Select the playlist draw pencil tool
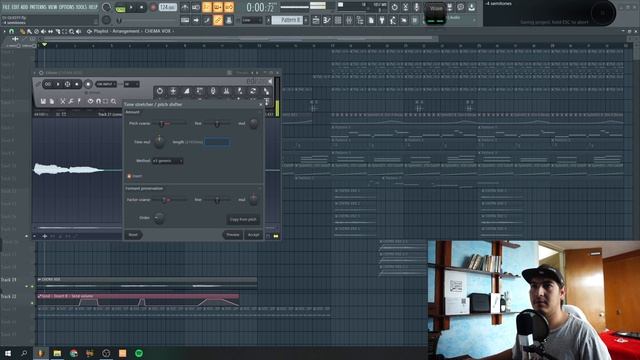This screenshot has height=360, width=640. pos(22,31)
